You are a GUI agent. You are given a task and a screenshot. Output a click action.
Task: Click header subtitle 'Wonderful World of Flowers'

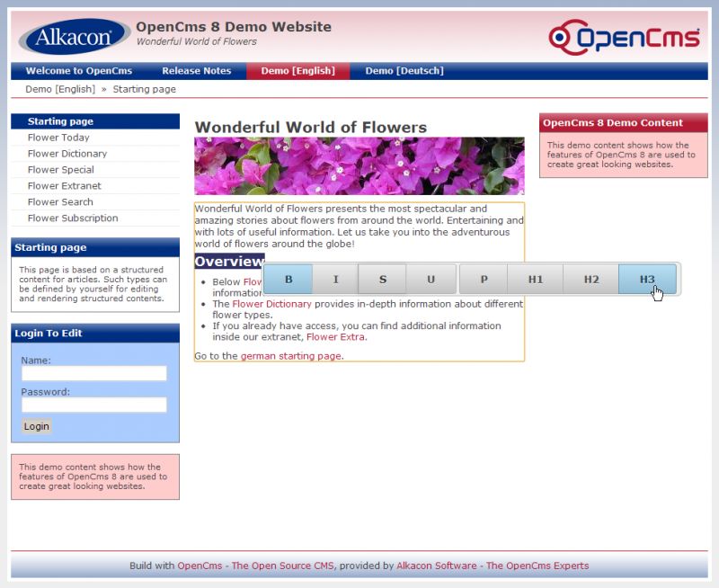197,41
